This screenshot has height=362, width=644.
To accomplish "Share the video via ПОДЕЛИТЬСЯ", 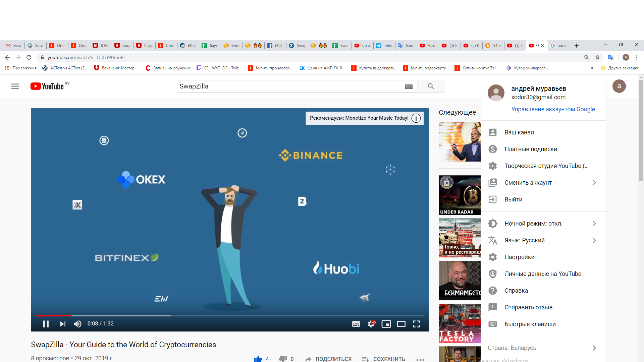I will [328, 359].
